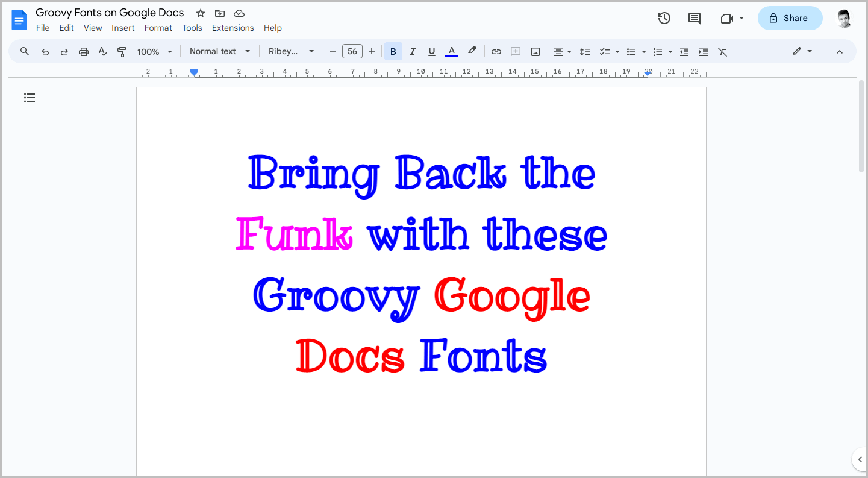Open the font size field
This screenshot has height=478, width=868.
pos(352,51)
